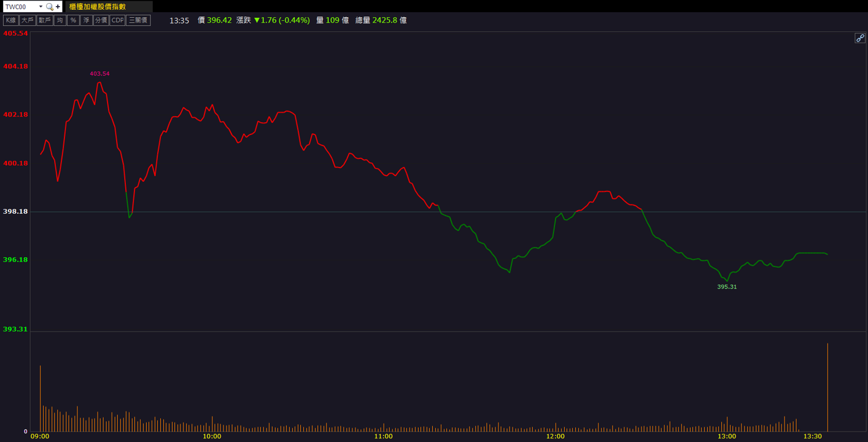Select the 分價 price distribution button
The width and height of the screenshot is (868, 442).
tap(101, 20)
